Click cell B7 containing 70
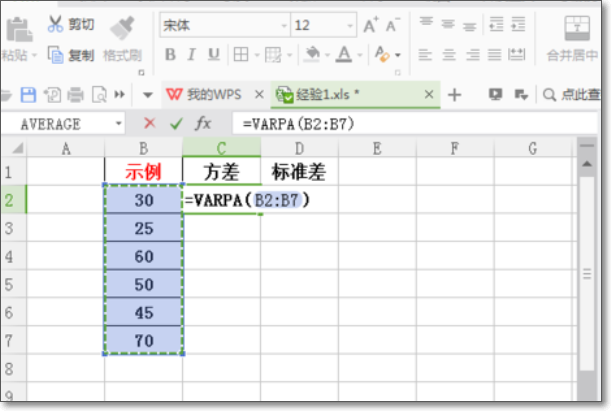 click(x=143, y=341)
